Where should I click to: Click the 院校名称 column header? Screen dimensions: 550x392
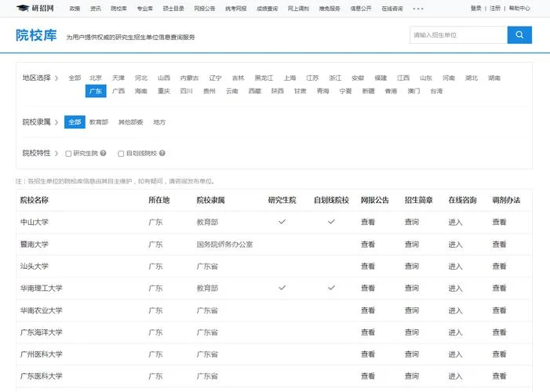35,200
